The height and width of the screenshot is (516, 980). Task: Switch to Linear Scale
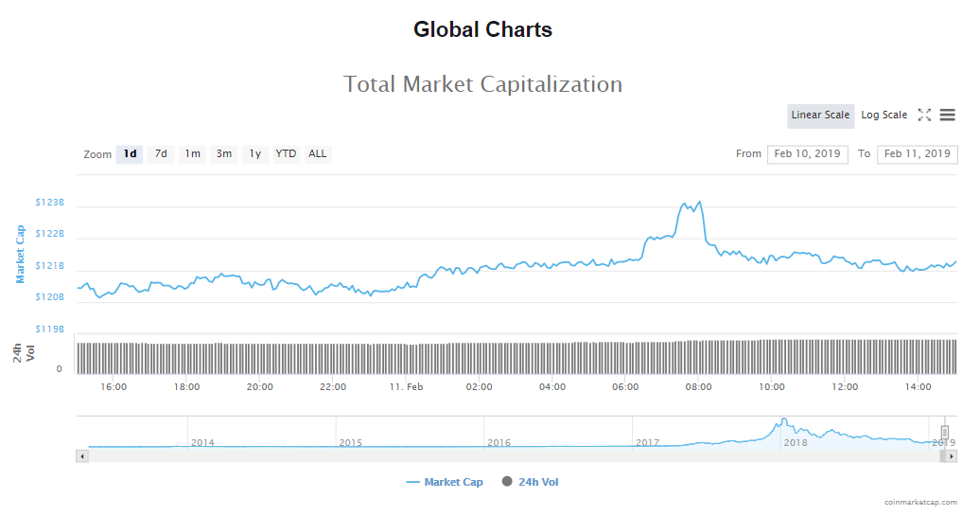820,116
